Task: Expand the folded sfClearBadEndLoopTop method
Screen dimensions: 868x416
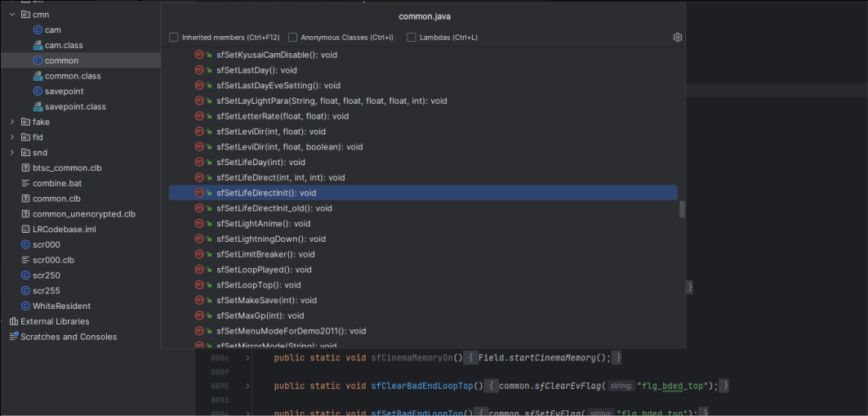Action: point(247,386)
